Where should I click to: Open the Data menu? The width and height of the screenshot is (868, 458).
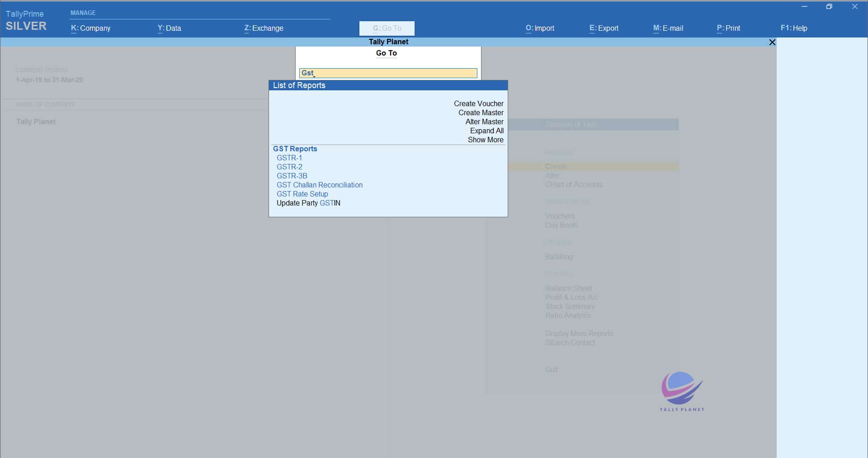169,28
